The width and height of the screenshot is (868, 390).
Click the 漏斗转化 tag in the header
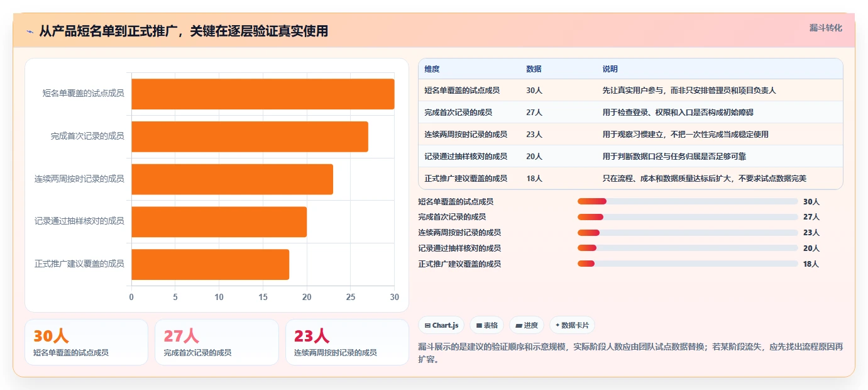pyautogui.click(x=825, y=28)
